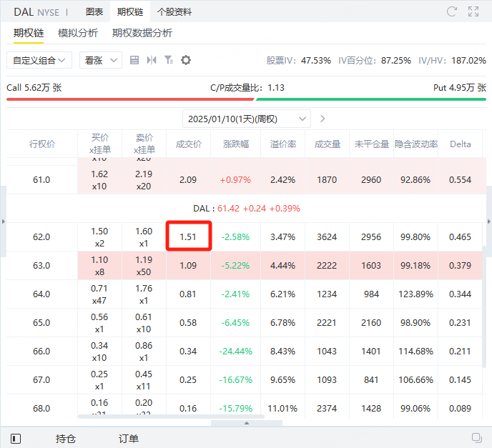Select the 65.0 strike price cell

click(x=41, y=322)
